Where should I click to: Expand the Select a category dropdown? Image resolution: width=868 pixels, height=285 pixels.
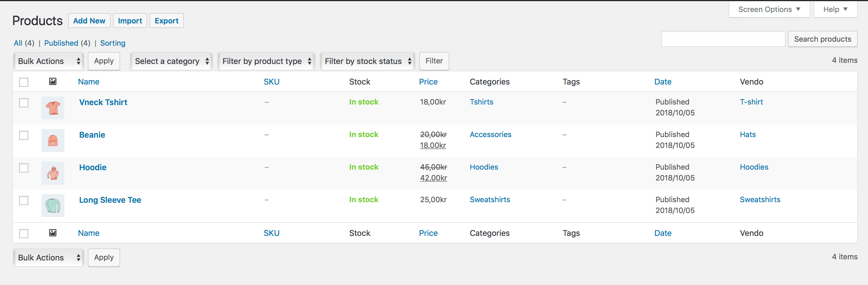point(171,61)
